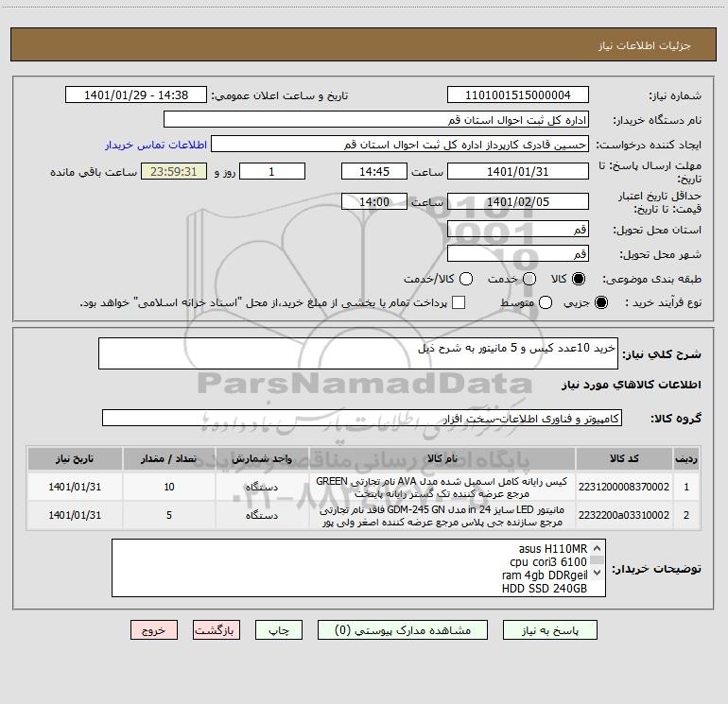Click the announcement date field 1401/01/29 - 14:38

tap(136, 95)
